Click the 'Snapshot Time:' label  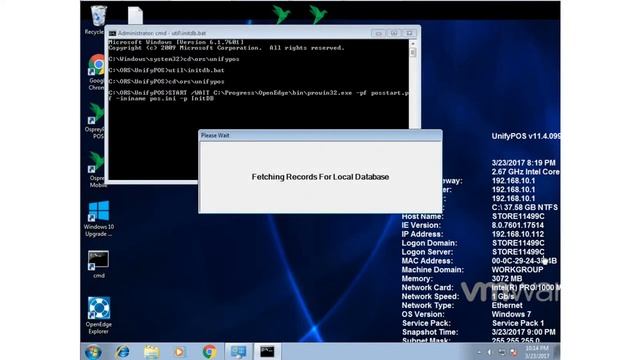point(430,332)
